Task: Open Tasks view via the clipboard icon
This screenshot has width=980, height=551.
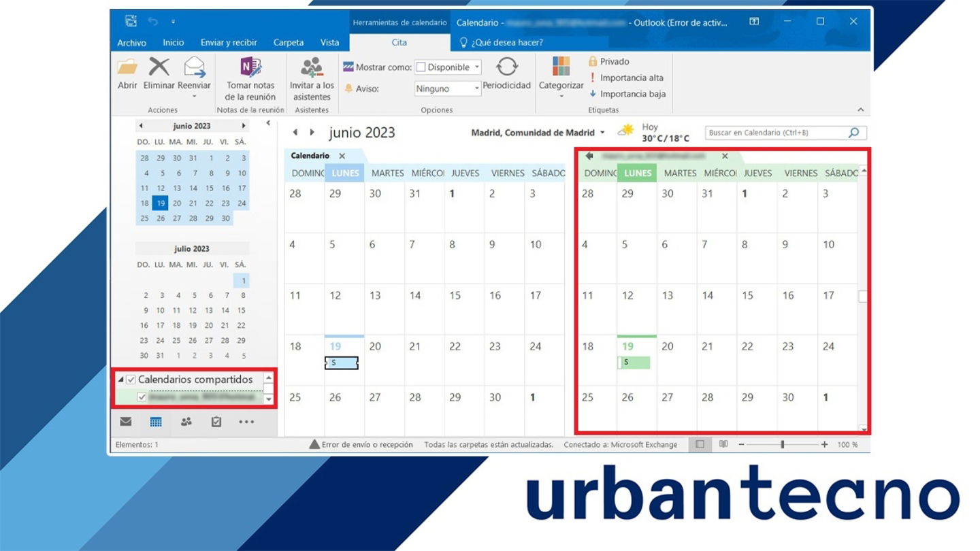Action: 216,422
